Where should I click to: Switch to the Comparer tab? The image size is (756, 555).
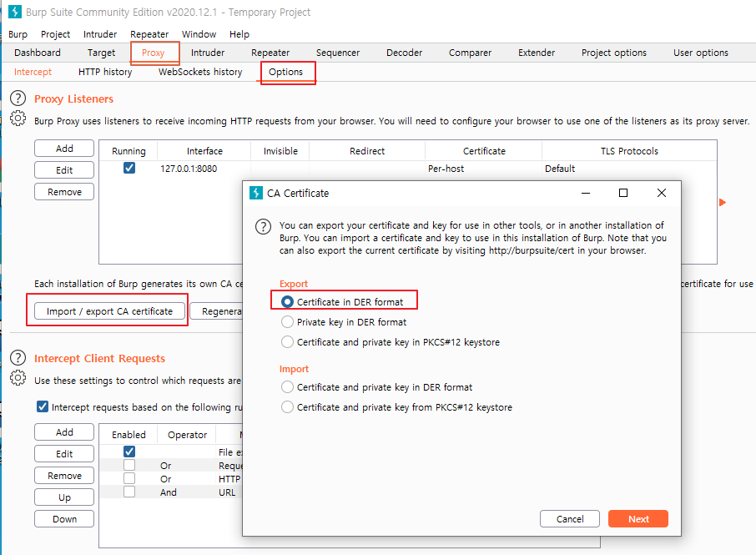click(470, 53)
